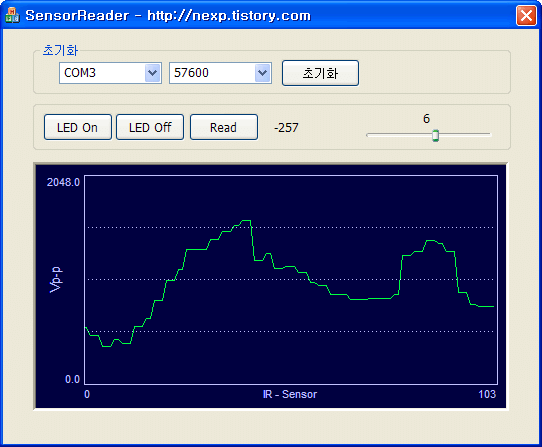Click the 초기화 group box label
This screenshot has height=447, width=542.
(60, 50)
